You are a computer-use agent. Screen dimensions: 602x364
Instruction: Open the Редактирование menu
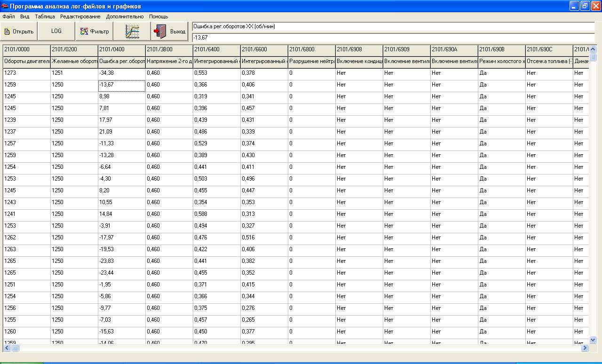coord(80,16)
